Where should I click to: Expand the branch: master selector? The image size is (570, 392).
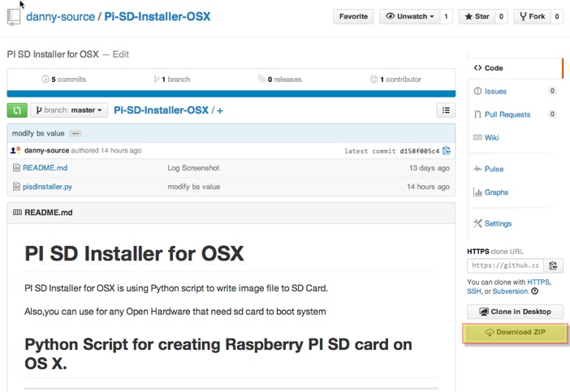(69, 110)
